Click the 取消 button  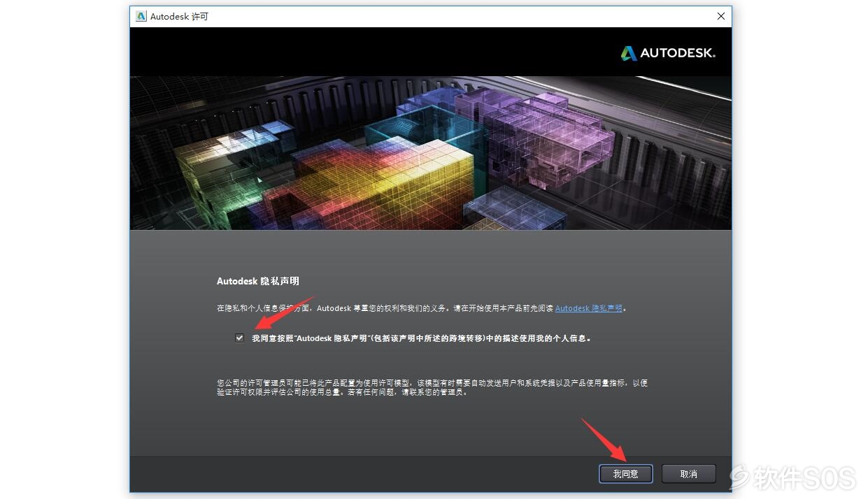click(689, 474)
